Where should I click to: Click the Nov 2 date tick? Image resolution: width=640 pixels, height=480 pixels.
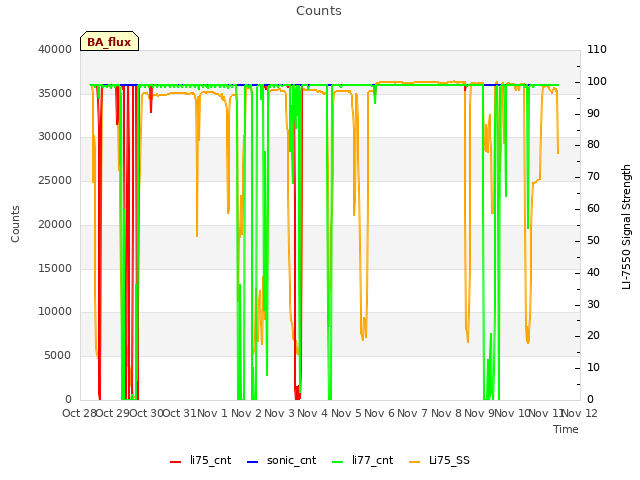(x=247, y=413)
